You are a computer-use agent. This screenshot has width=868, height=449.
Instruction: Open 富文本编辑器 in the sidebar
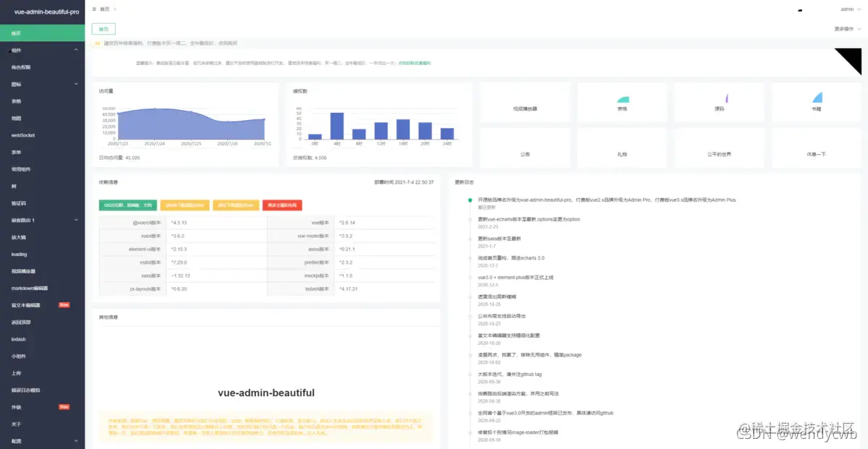[x=42, y=305]
